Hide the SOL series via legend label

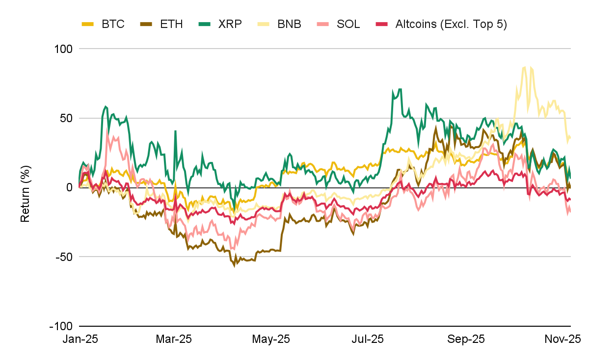click(348, 24)
